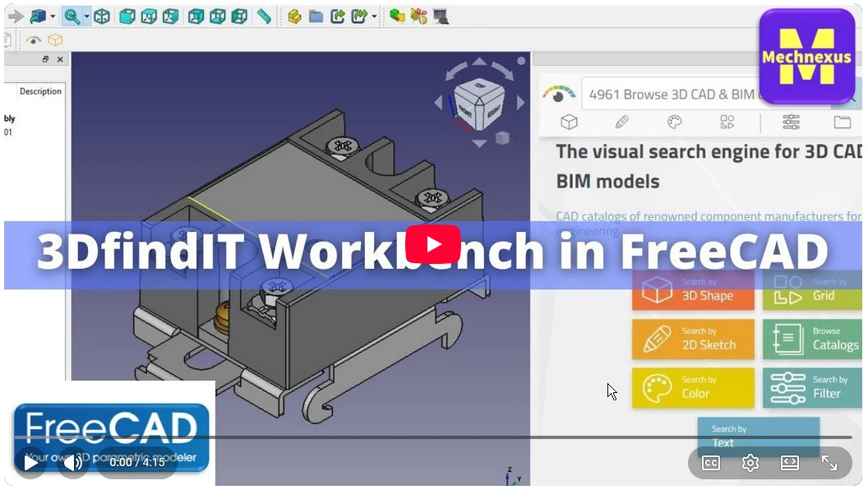868x490 pixels.
Task: Open the Mechnexus channel logo
Action: [x=807, y=57]
